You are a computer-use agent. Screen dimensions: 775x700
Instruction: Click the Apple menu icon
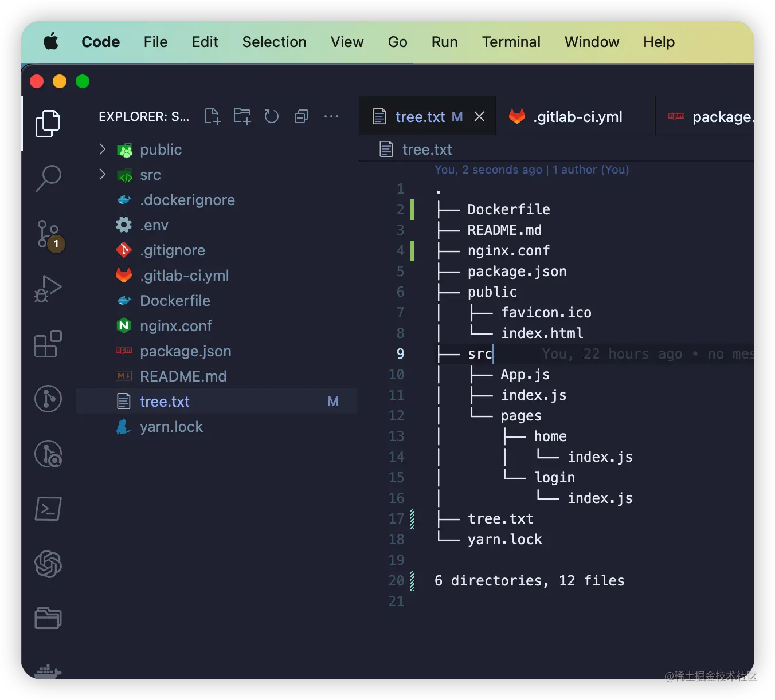click(51, 41)
